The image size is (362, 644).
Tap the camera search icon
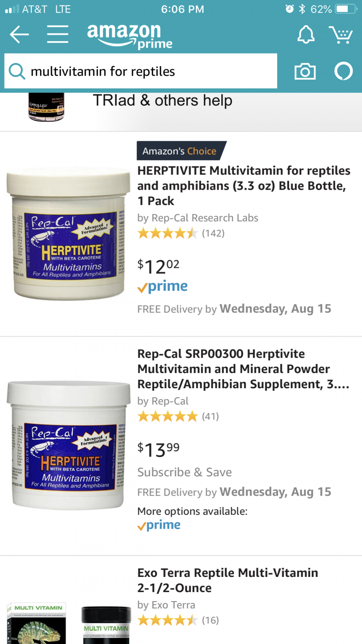pyautogui.click(x=305, y=72)
